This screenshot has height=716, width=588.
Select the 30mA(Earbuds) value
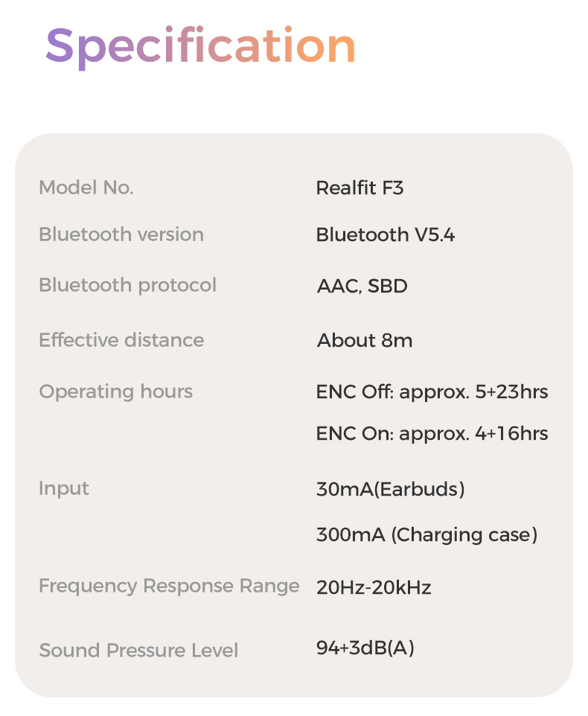pyautogui.click(x=390, y=489)
